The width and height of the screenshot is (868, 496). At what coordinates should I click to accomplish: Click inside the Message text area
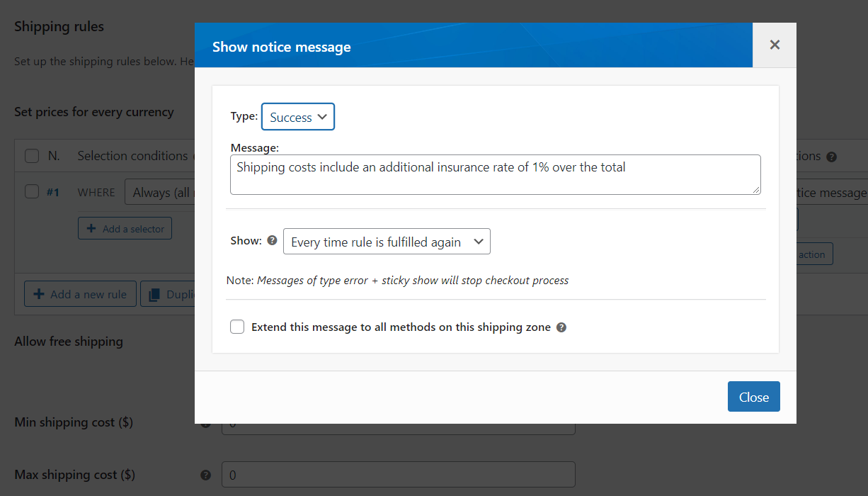[495, 183]
